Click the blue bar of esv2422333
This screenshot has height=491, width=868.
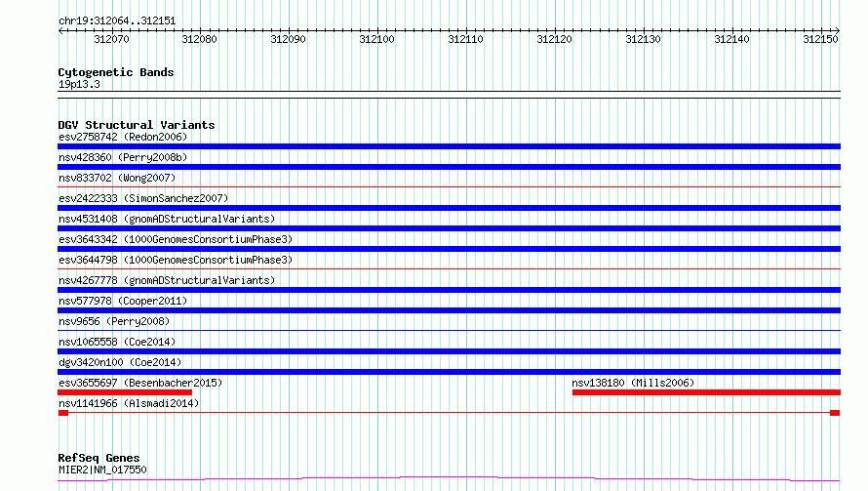[449, 208]
